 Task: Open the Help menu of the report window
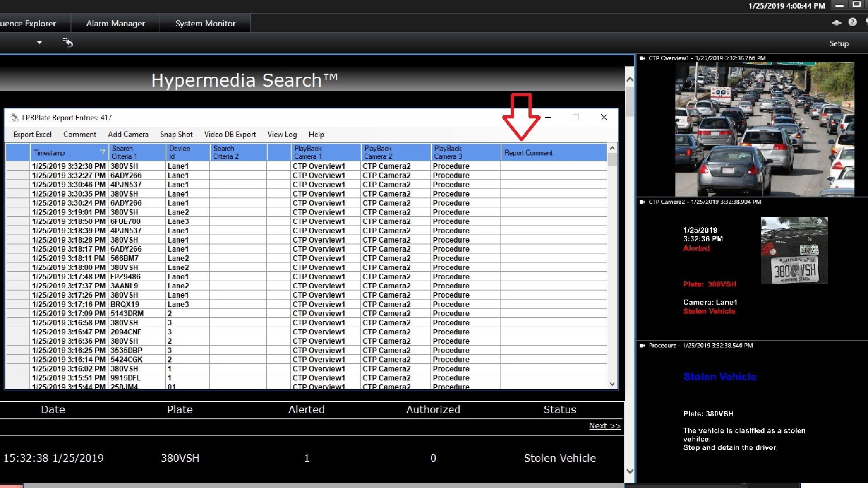316,134
